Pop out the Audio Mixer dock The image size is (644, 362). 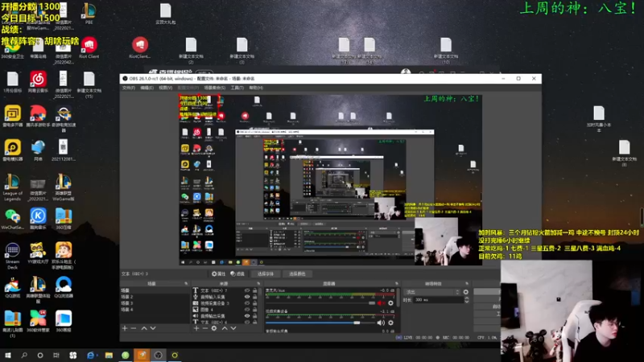click(396, 284)
